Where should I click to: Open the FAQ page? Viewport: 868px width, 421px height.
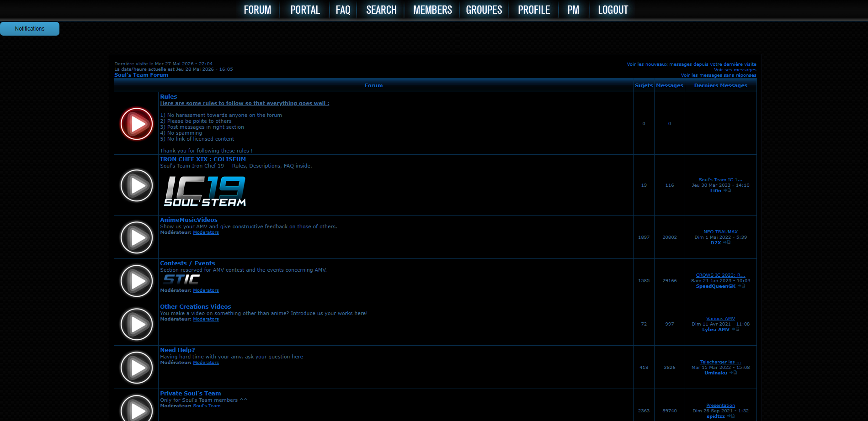point(343,10)
